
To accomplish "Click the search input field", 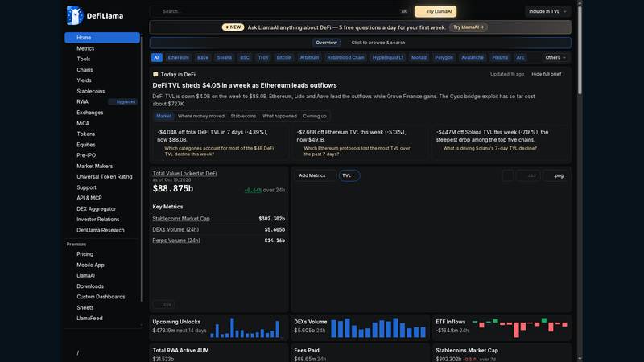I will coord(279,11).
